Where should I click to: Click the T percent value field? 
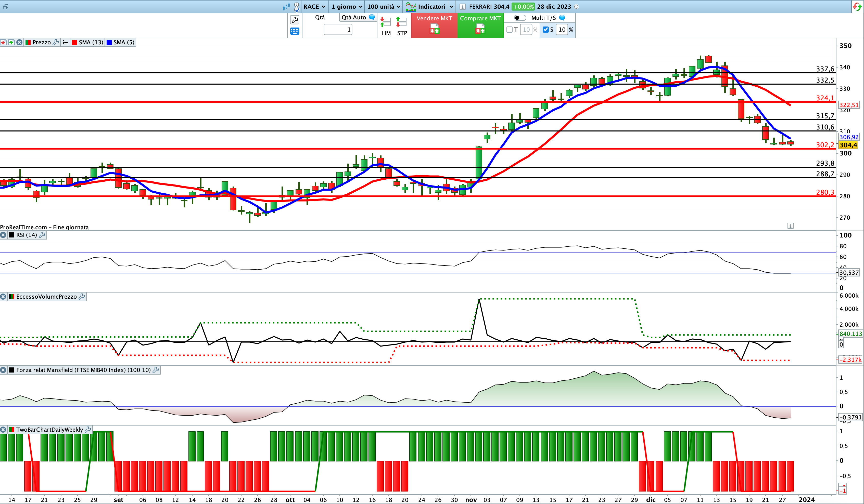click(526, 30)
